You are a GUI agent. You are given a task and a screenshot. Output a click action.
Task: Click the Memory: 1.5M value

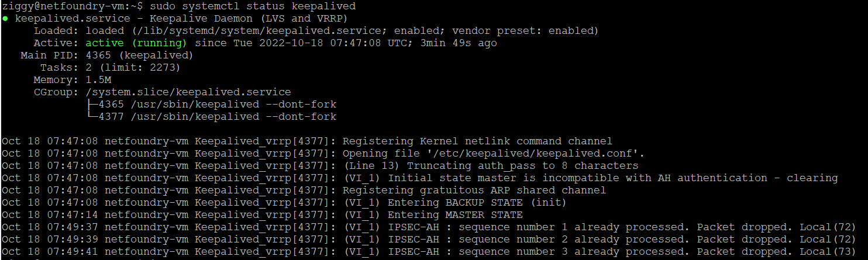(98, 80)
